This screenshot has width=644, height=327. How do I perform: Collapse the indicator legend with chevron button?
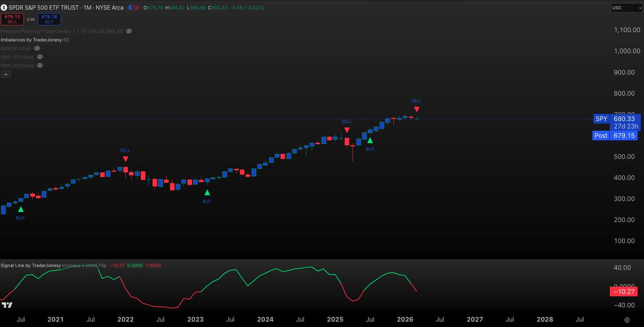pos(6,74)
